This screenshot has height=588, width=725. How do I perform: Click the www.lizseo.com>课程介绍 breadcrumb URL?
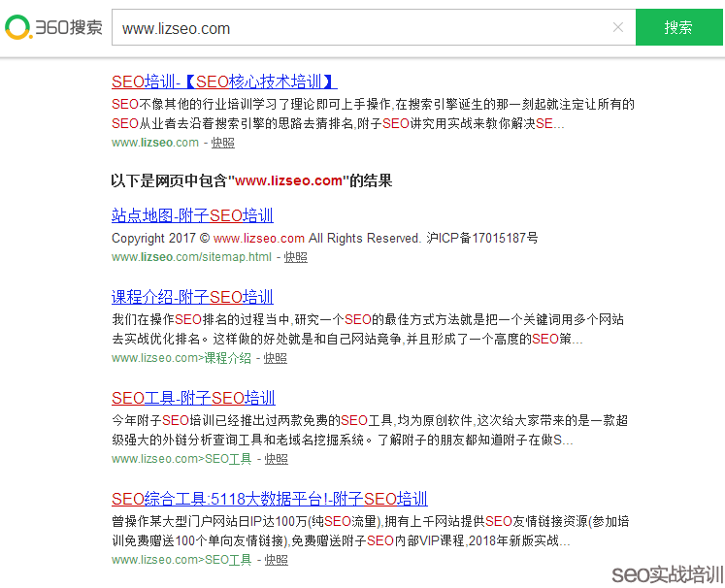click(x=181, y=358)
